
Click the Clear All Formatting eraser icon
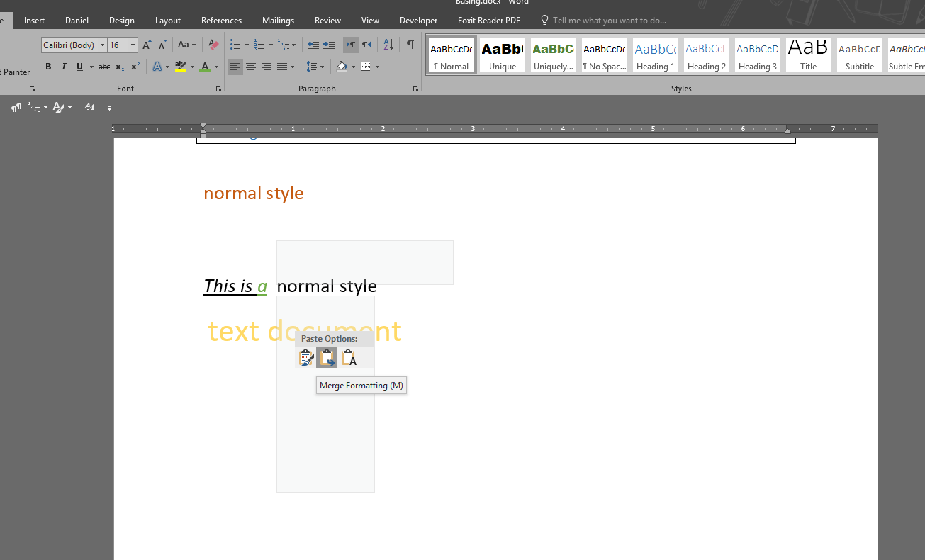[213, 45]
